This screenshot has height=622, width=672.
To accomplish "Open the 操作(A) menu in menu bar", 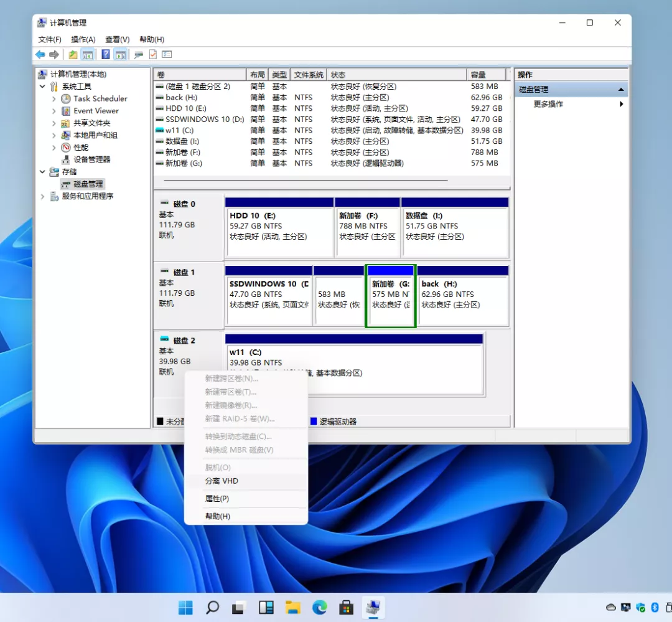I will click(x=83, y=39).
